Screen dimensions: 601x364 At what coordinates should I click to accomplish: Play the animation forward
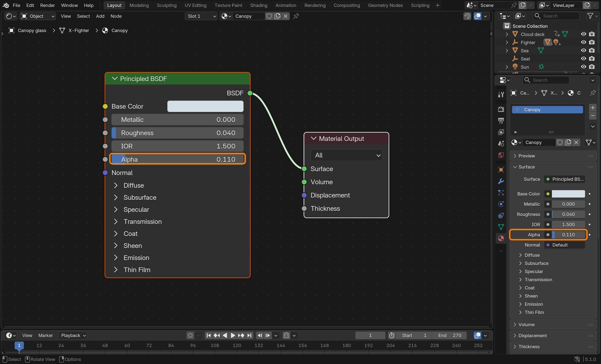click(x=233, y=335)
